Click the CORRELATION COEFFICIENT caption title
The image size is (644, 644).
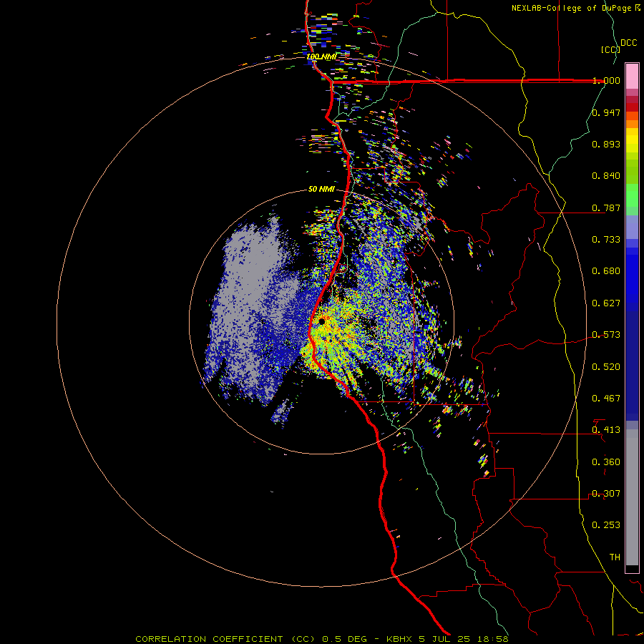point(209,639)
